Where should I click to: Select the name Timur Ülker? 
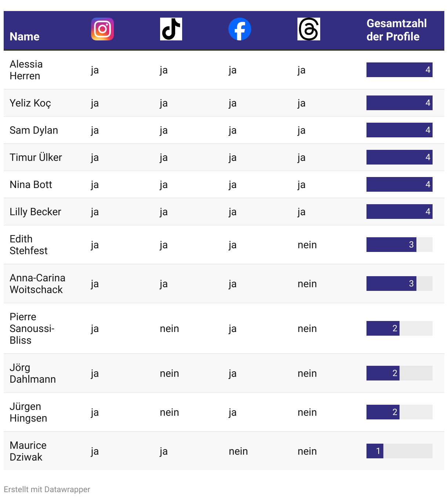click(36, 157)
